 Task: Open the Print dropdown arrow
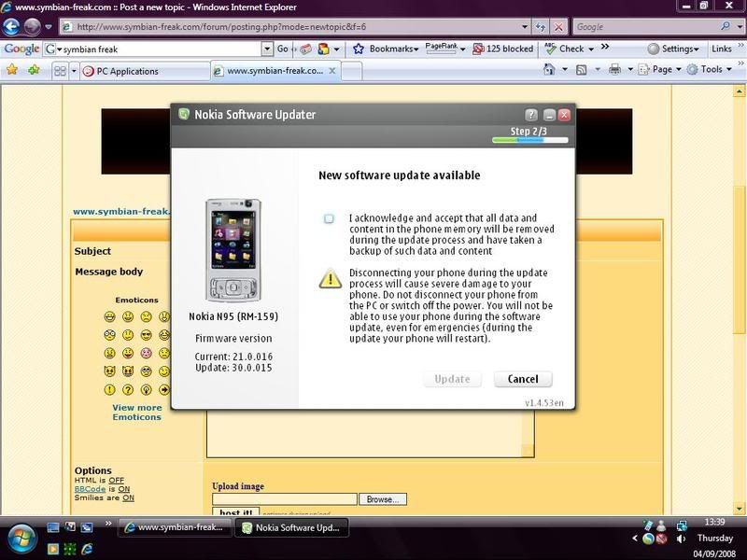tap(629, 70)
